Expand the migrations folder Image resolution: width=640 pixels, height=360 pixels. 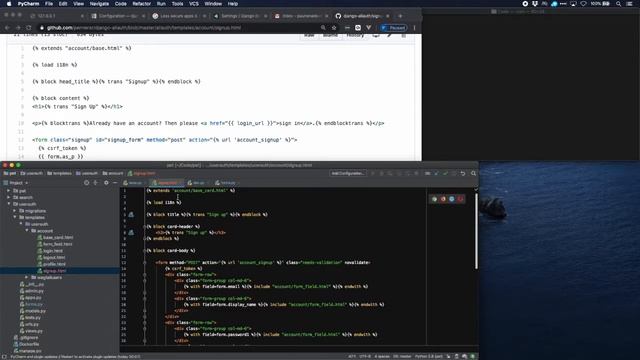click(x=15, y=211)
